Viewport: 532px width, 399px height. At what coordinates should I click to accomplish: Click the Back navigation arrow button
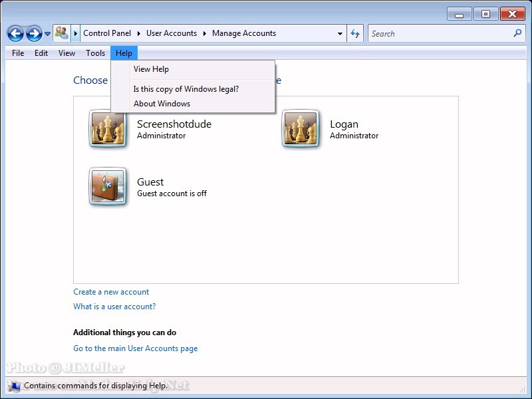(15, 34)
